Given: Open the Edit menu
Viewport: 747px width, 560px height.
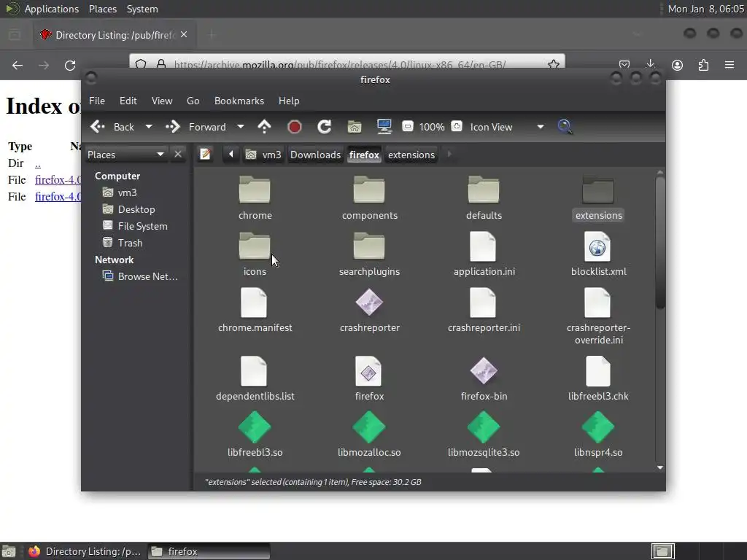Looking at the screenshot, I should coord(128,101).
